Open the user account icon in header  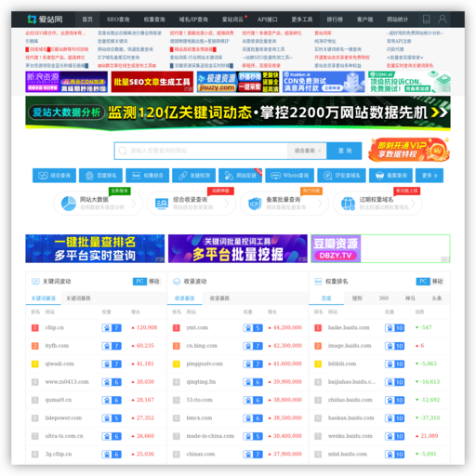443,20
